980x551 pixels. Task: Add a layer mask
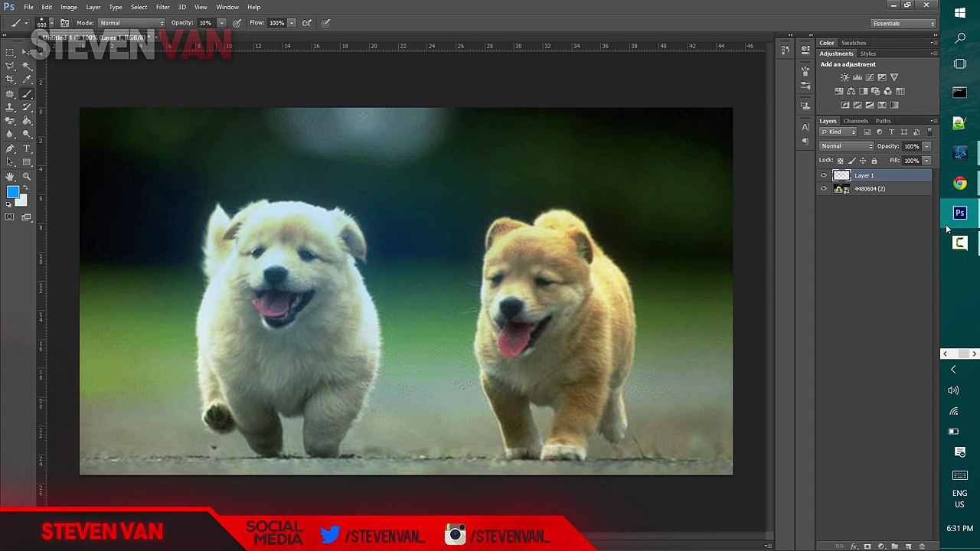click(x=867, y=546)
